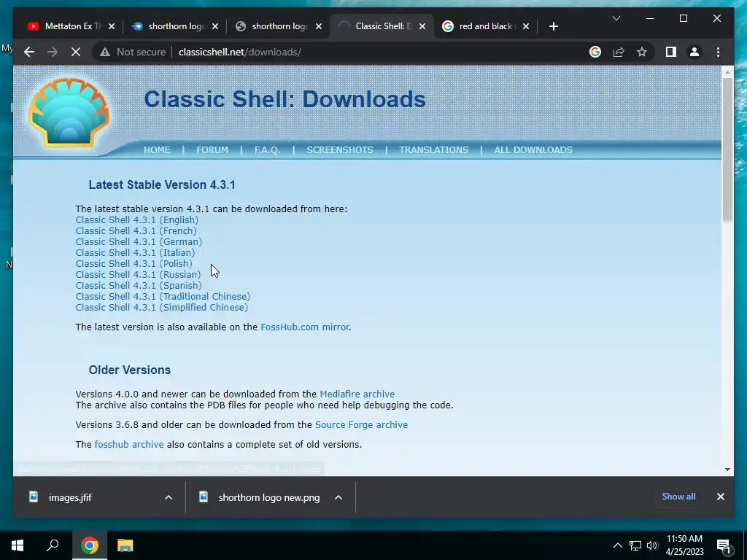Open taskbar Search magnifier
The image size is (747, 560).
click(x=53, y=545)
